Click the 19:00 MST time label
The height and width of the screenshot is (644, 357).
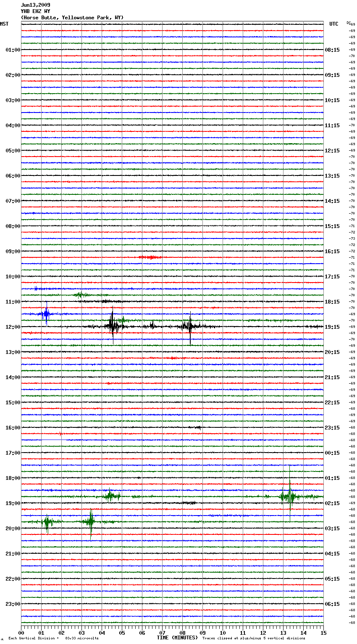pyautogui.click(x=13, y=503)
